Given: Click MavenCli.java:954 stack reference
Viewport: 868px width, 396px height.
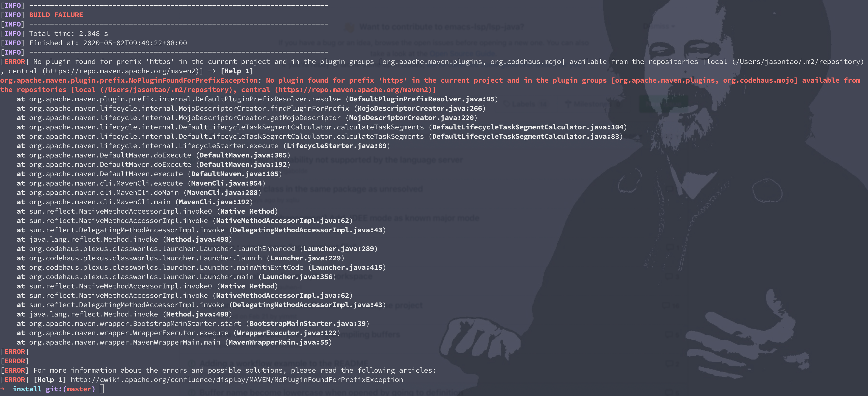Looking at the screenshot, I should coord(226,183).
